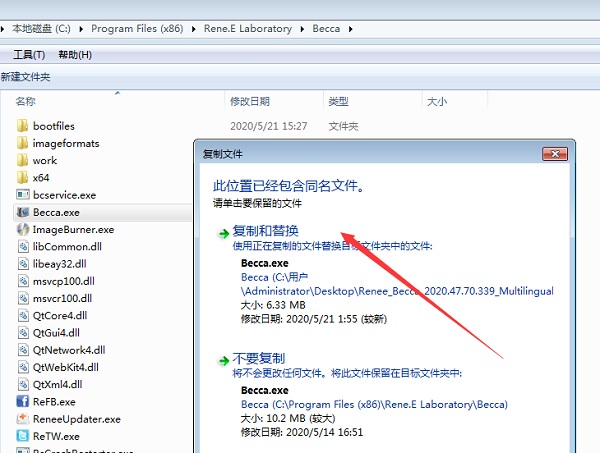Select the libeay32.dll file icon
The image size is (600, 453).
tap(23, 264)
